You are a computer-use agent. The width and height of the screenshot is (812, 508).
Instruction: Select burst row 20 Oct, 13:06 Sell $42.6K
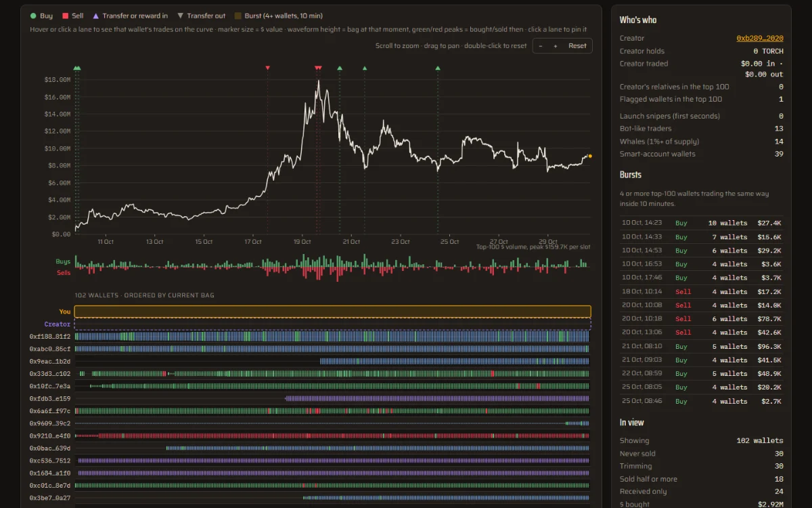coord(701,333)
